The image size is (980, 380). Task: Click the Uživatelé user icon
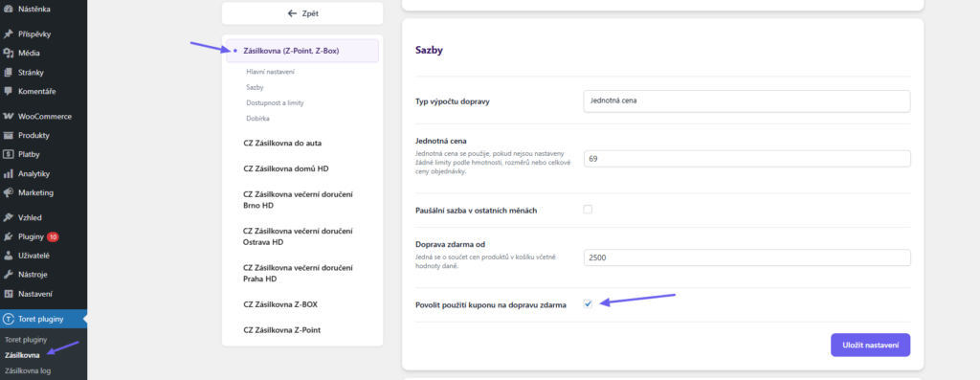coord(9,256)
